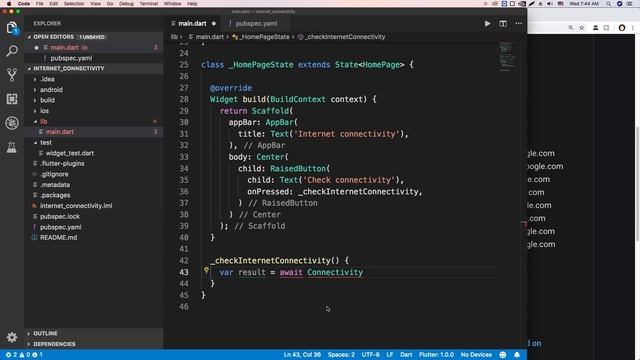Switch to the main.dart editor tab
The image size is (640, 360).
(x=192, y=24)
